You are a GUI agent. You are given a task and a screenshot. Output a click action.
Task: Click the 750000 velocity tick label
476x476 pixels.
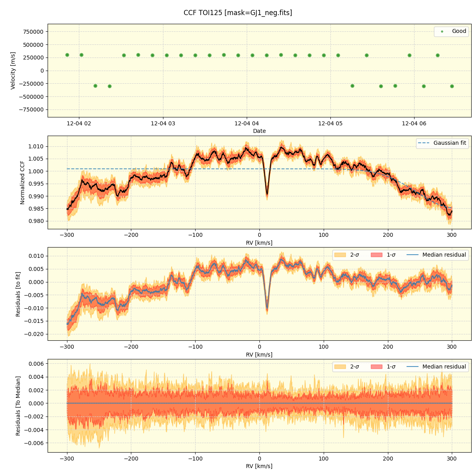pyautogui.click(x=34, y=32)
